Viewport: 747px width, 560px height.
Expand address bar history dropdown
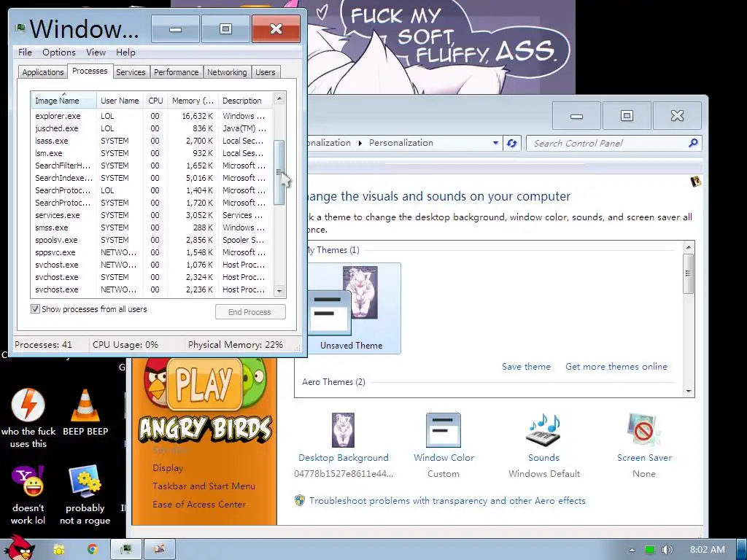[495, 143]
